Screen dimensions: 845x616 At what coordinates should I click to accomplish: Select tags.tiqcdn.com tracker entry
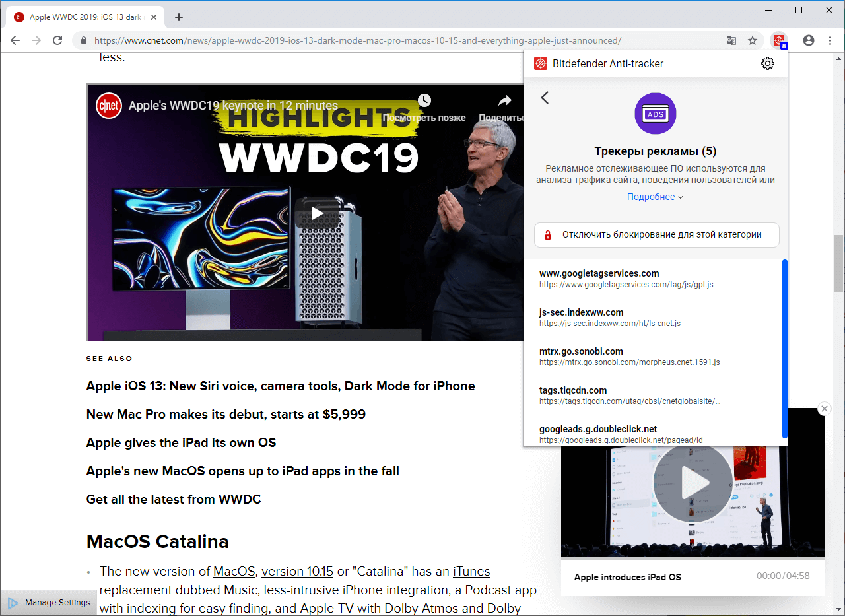pos(652,395)
